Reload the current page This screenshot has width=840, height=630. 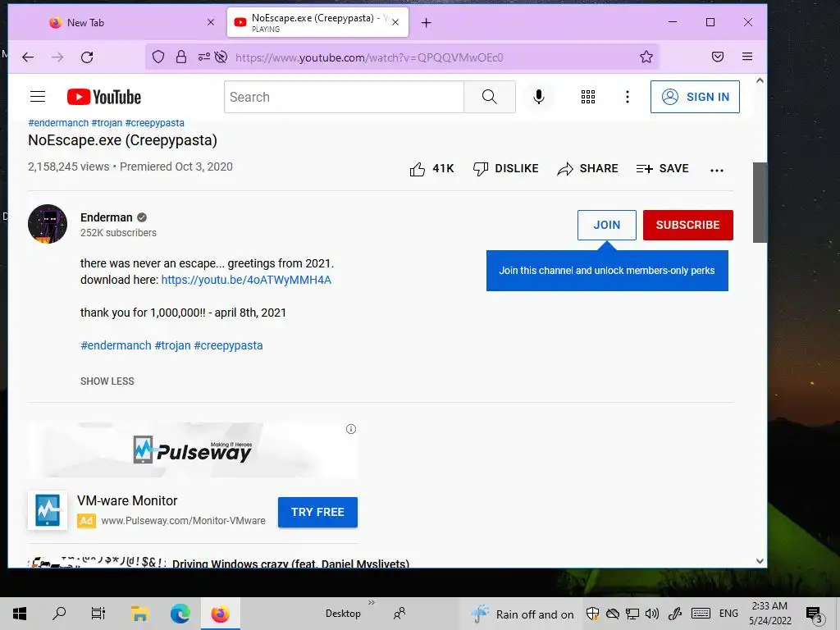click(87, 57)
